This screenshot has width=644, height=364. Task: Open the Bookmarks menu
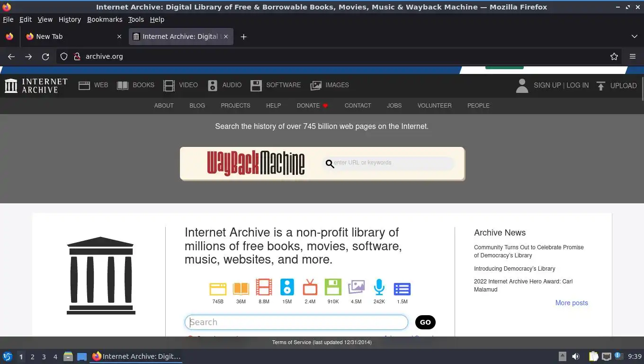click(x=105, y=19)
